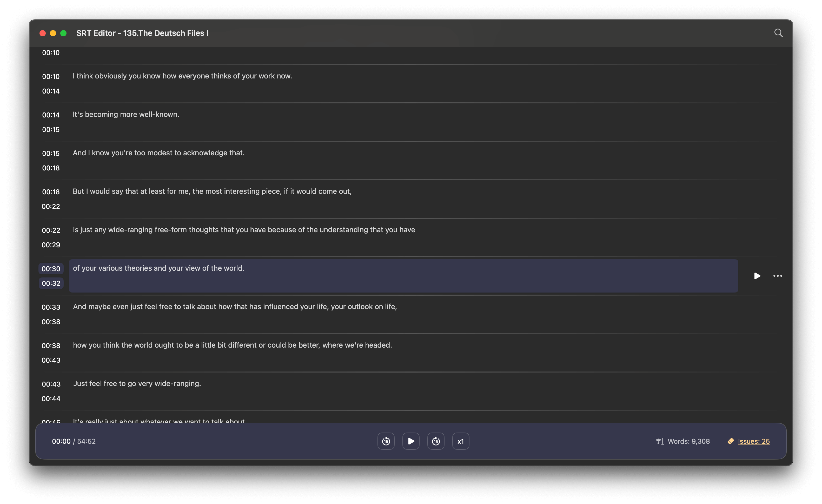This screenshot has width=822, height=504.
Task: Select subtitle 'And maybe even just feel free'
Action: pyautogui.click(x=235, y=307)
